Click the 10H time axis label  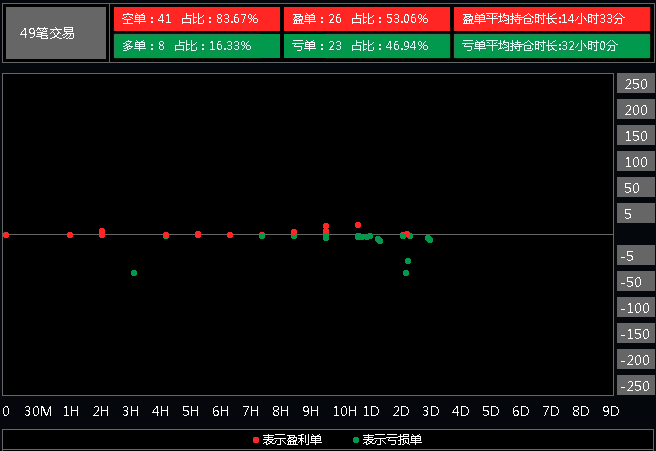point(345,411)
